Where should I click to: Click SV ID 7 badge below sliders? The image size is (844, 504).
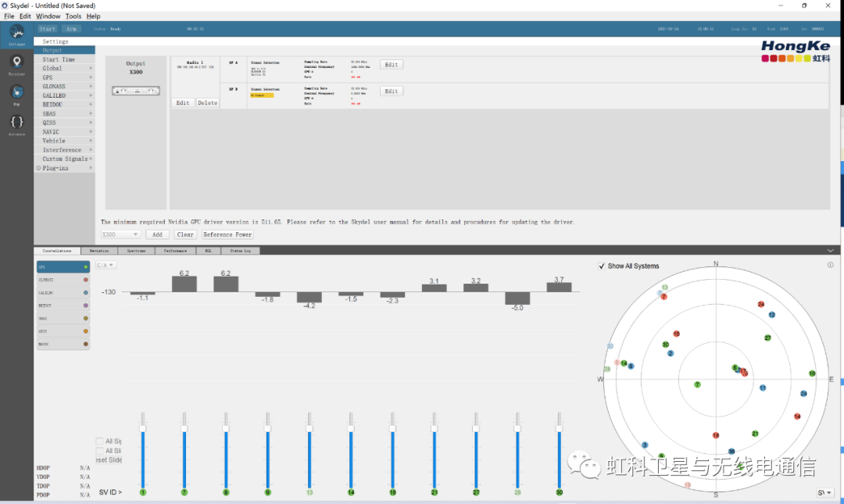click(184, 492)
